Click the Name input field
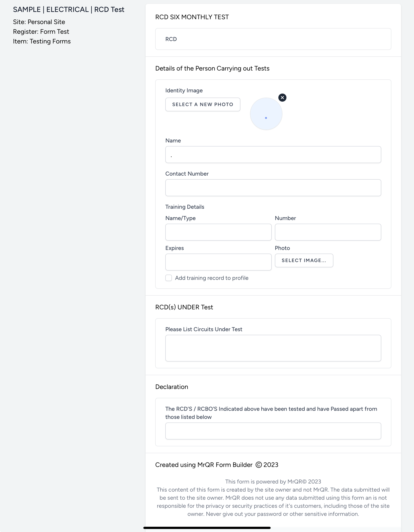This screenshot has width=414, height=532. (x=273, y=155)
